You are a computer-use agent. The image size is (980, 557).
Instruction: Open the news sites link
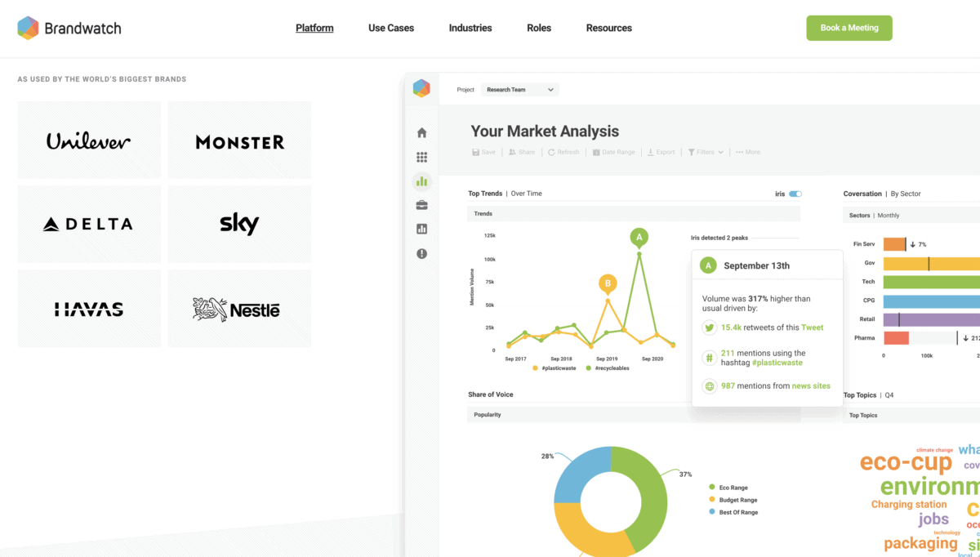pos(811,385)
